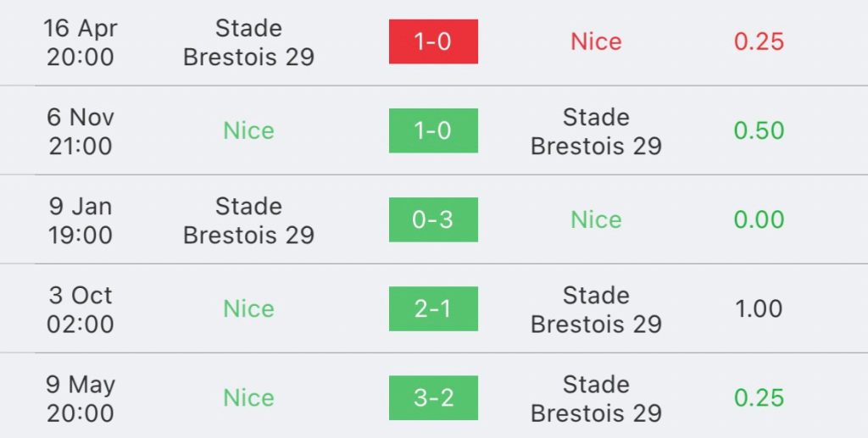
Task: Open the 0-3 match score
Action: tap(433, 219)
